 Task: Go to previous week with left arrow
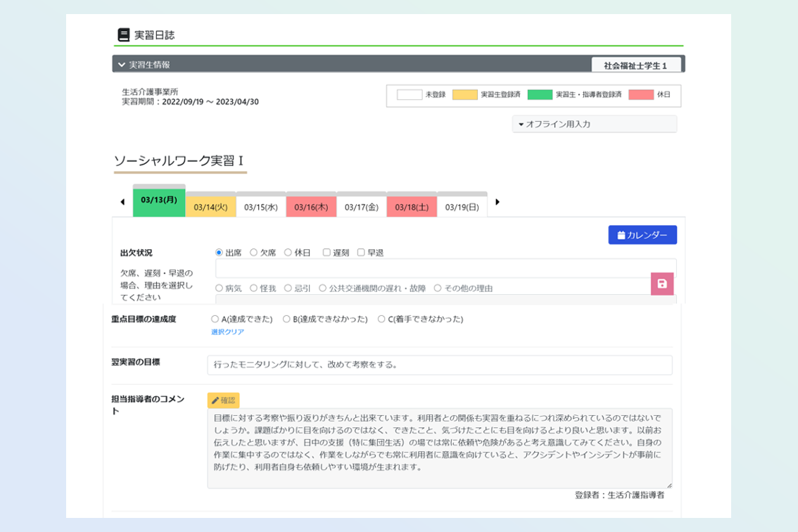tap(122, 203)
